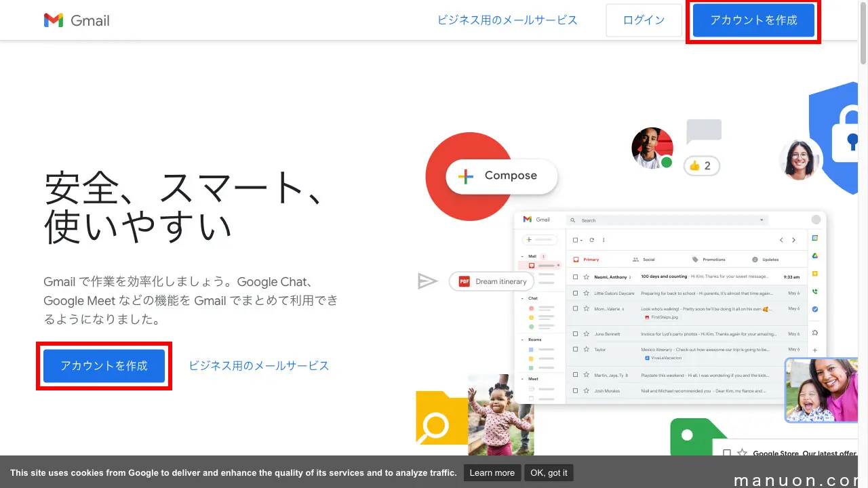Screen dimensions: 868x488
Task: Star the Naomi, Anthony email
Action: pos(587,277)
